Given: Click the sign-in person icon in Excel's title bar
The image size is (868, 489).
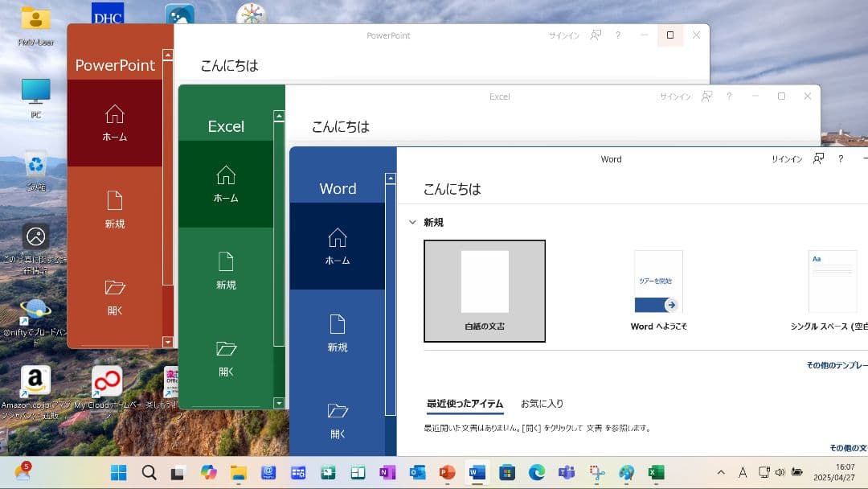Looking at the screenshot, I should [x=706, y=96].
